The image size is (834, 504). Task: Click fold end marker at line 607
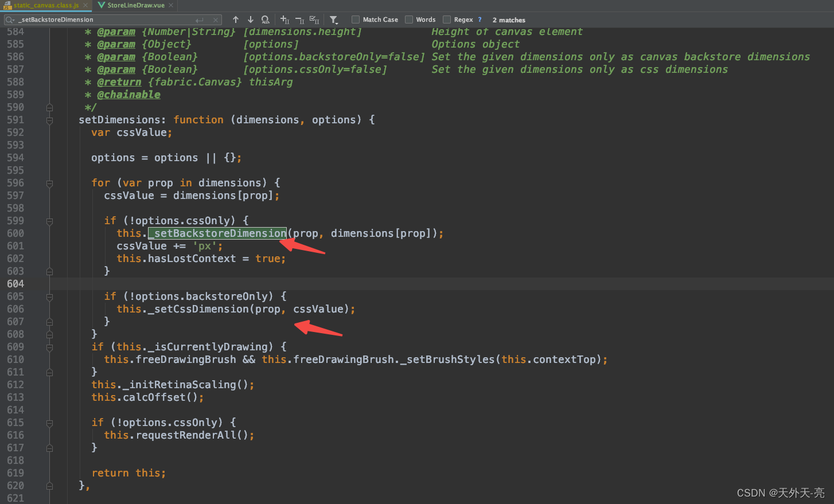pyautogui.click(x=49, y=322)
